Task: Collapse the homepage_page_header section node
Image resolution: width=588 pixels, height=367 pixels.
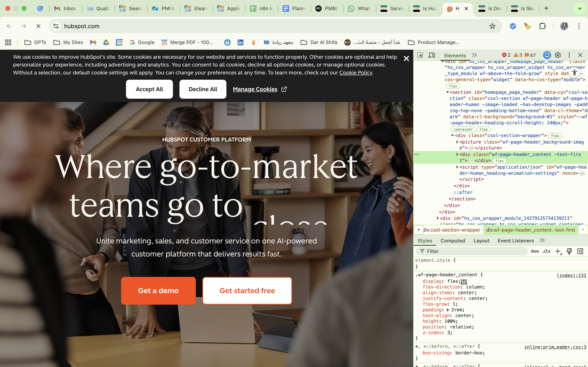Action: point(447,92)
